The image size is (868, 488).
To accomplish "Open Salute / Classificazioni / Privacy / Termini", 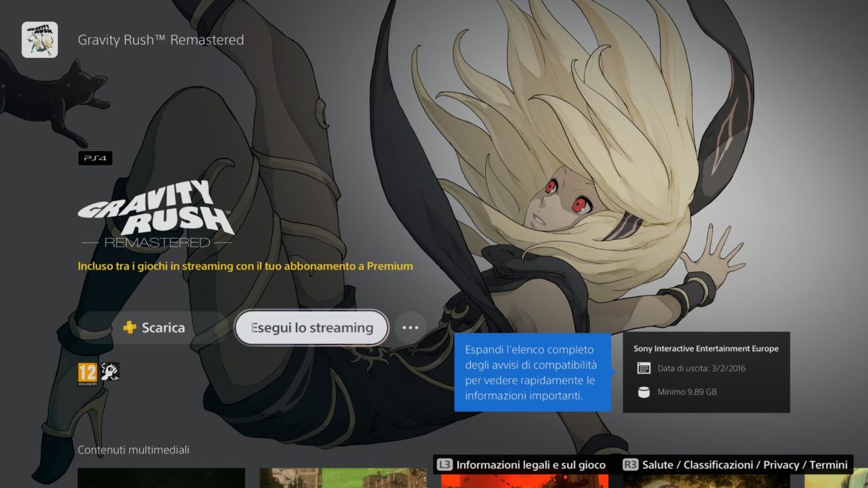I will click(736, 465).
